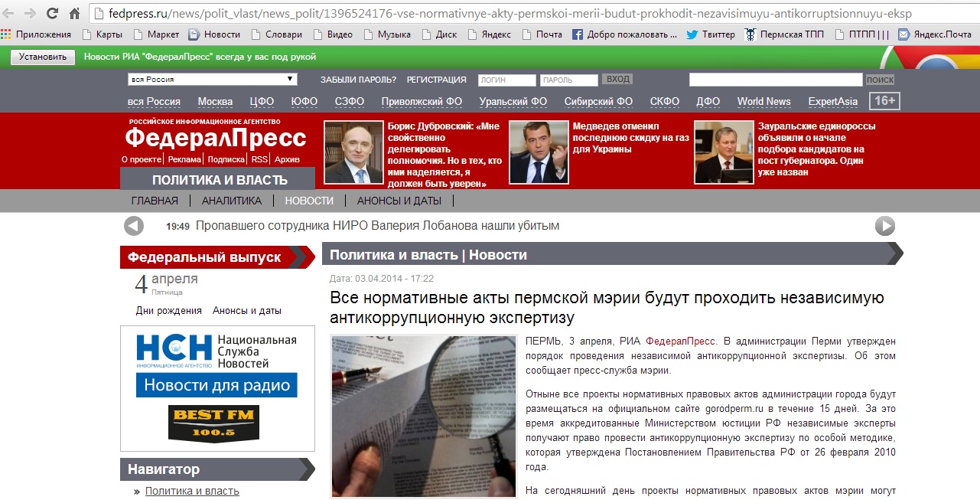The height and width of the screenshot is (500, 980).
Task: Click the BEST FM 100.5 logo
Action: (x=213, y=423)
